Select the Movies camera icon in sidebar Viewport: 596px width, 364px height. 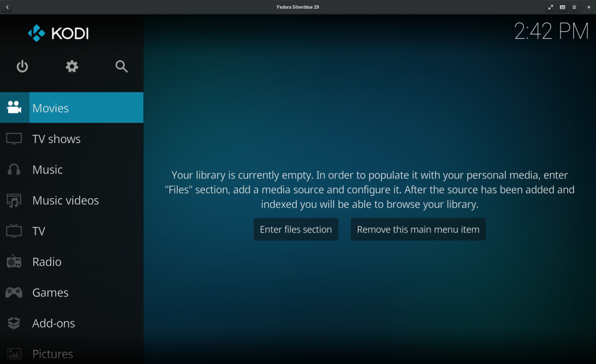(14, 108)
